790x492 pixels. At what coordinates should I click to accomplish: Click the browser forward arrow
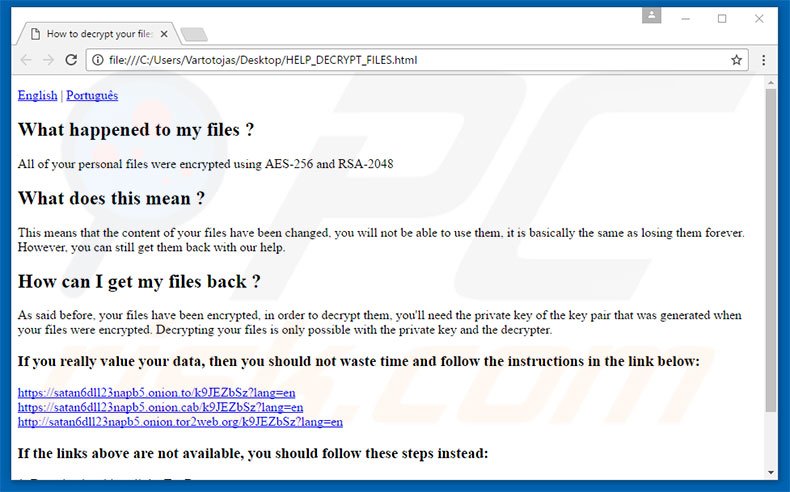[48, 60]
